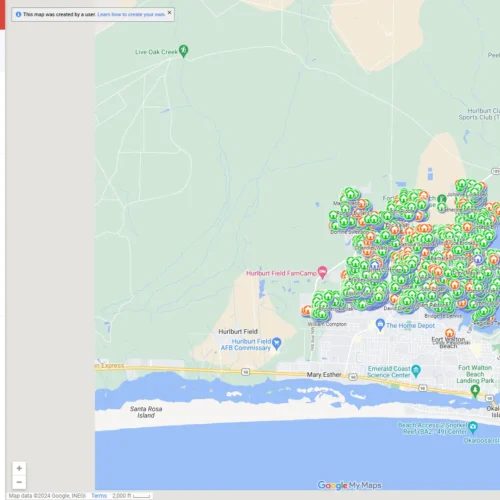Viewport: 500px width, 500px height.
Task: Select the orange house marker above Fort Walton Beach
Action: pos(450,332)
